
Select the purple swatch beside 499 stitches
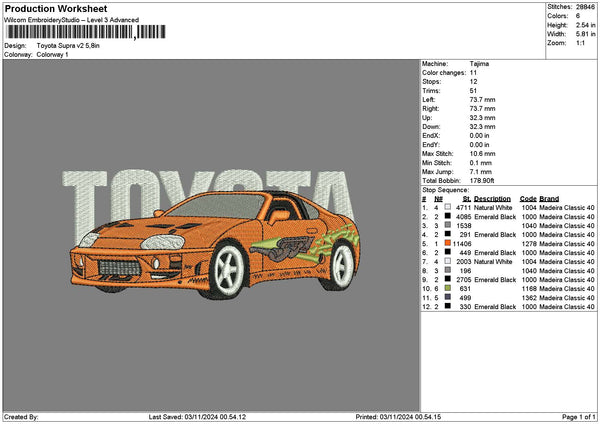447,297
